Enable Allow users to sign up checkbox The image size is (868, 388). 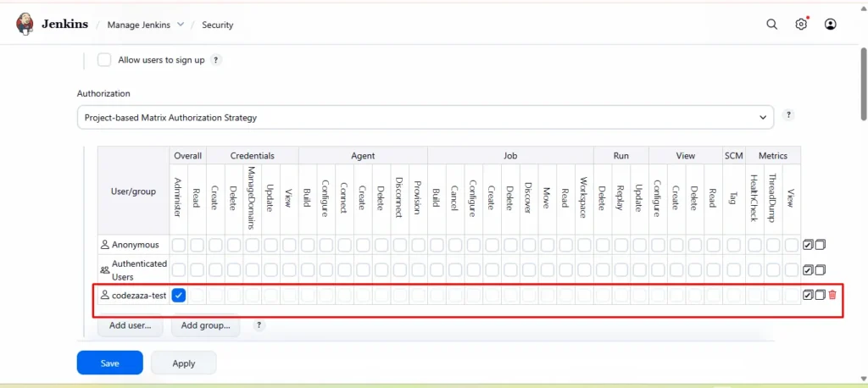point(104,60)
